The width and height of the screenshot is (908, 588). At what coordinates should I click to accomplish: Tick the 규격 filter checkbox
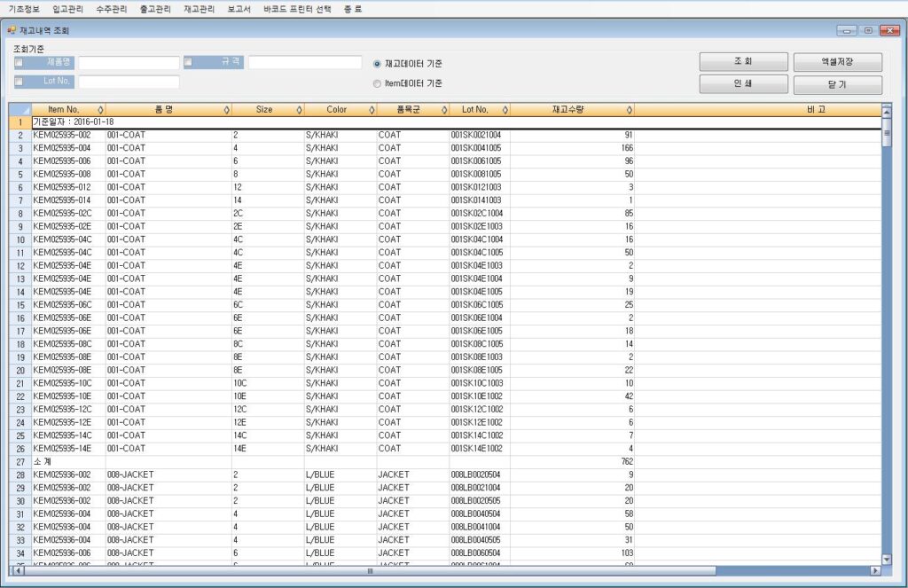click(189, 62)
